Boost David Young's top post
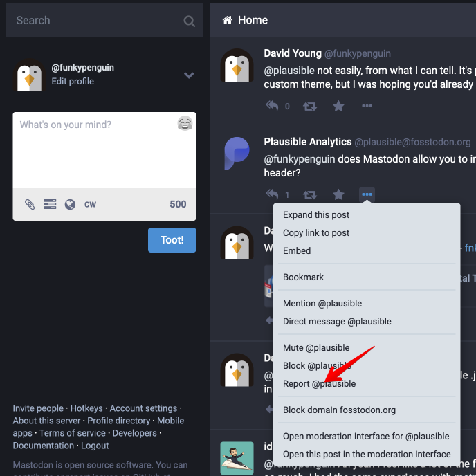 pos(311,106)
